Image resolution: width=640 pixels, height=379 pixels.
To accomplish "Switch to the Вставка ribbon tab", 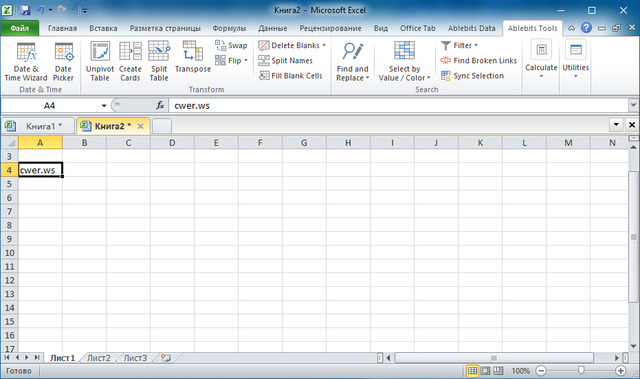I will pos(103,28).
